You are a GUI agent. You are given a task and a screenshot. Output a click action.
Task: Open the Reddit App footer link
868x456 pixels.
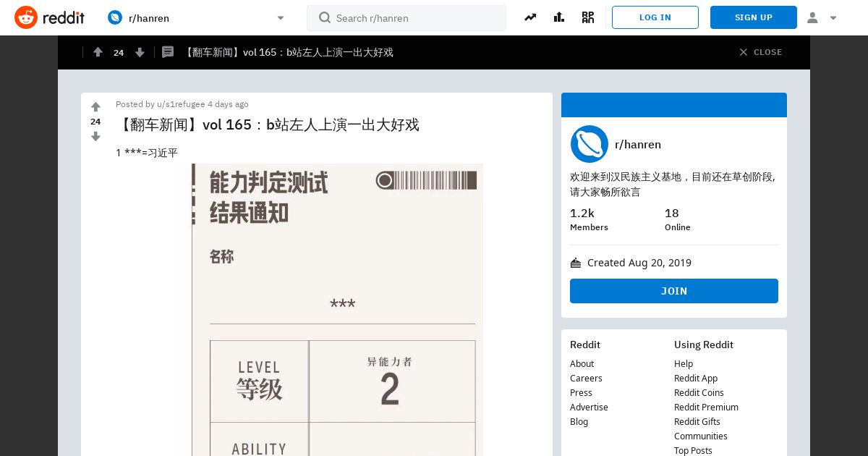pyautogui.click(x=696, y=379)
